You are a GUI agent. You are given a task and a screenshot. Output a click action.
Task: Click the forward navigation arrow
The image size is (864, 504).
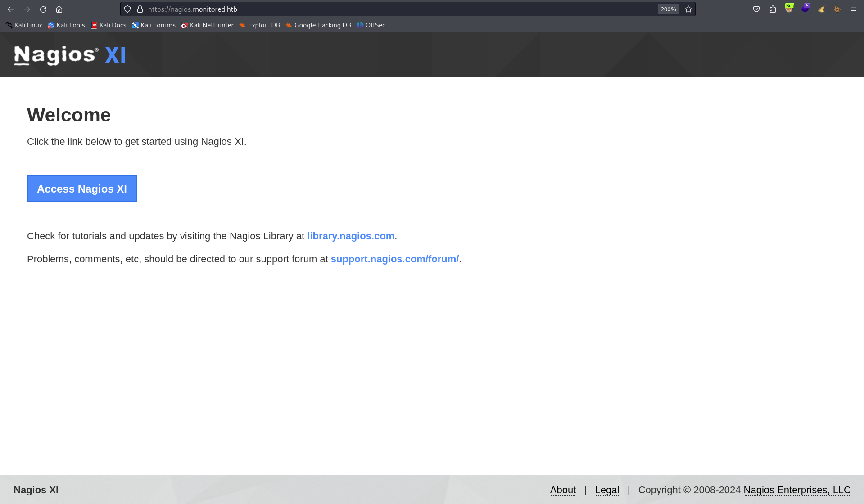(x=27, y=9)
